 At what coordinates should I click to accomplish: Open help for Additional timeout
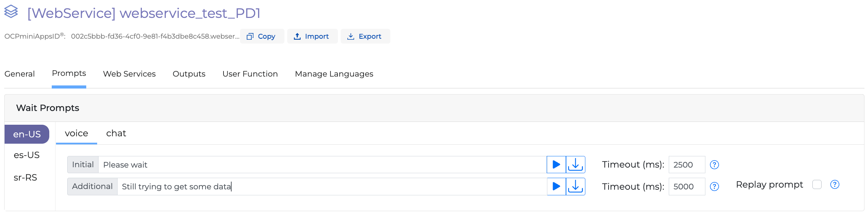(x=714, y=187)
